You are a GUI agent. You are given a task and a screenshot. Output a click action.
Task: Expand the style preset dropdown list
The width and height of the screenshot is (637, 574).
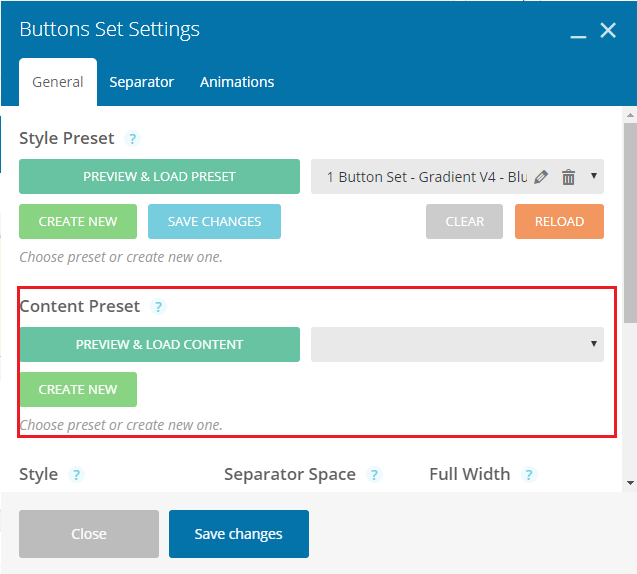[595, 177]
